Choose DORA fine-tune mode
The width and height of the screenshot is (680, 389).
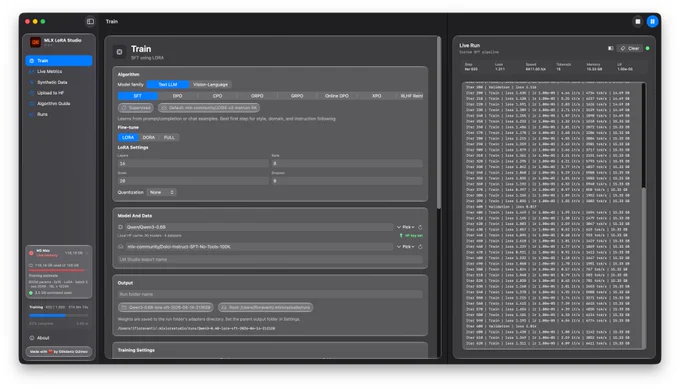[x=149, y=137]
